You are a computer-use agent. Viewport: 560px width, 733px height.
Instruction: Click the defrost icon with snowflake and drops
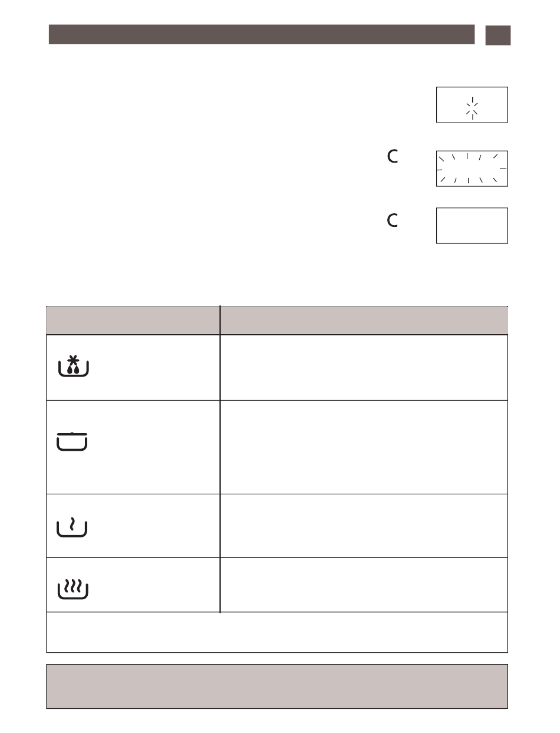73,367
